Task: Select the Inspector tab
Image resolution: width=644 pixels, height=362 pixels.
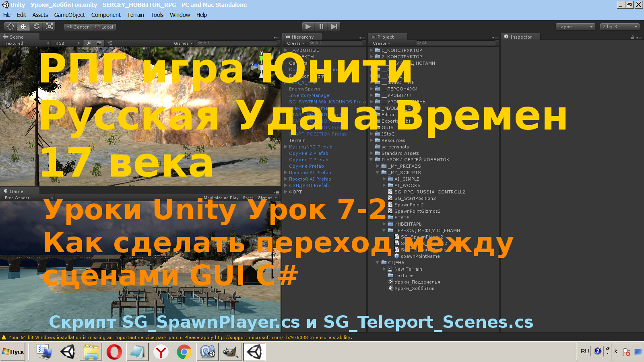Action: tap(520, 37)
